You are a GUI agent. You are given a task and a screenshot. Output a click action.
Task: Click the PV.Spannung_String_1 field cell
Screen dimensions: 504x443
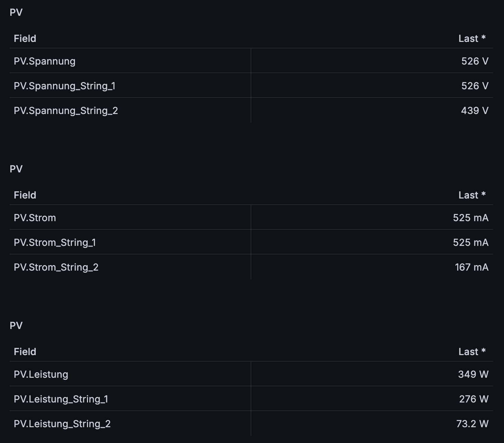point(65,86)
